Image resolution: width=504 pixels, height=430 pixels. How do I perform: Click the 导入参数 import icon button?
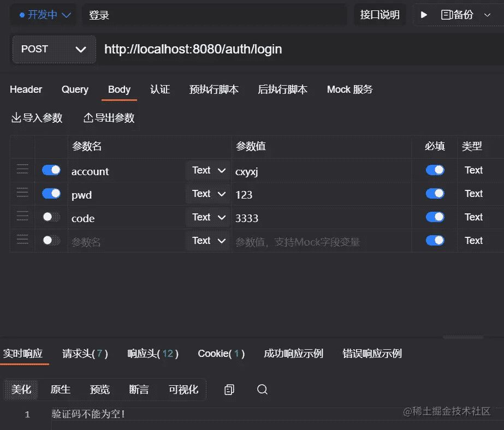pyautogui.click(x=37, y=118)
